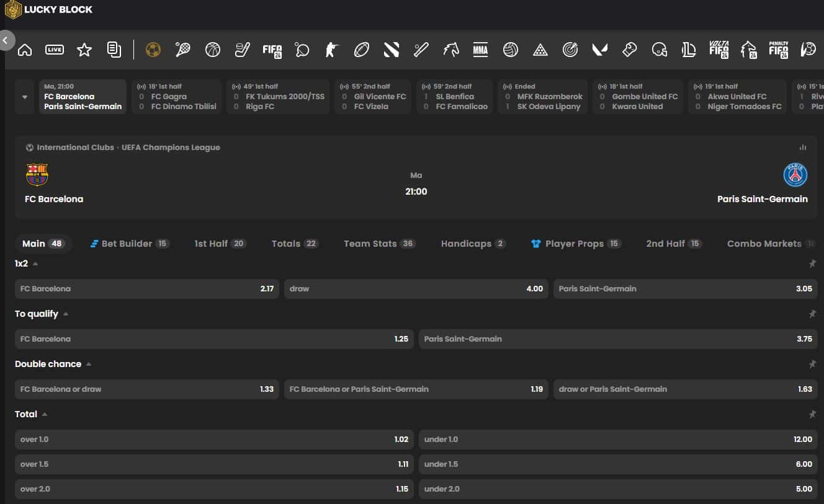Bet on draw at 4.00
The width and height of the screenshot is (824, 504).
[416, 289]
